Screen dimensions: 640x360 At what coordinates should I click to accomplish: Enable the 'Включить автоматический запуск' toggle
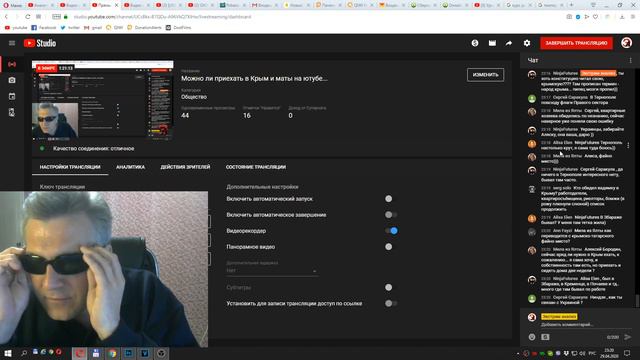391,199
